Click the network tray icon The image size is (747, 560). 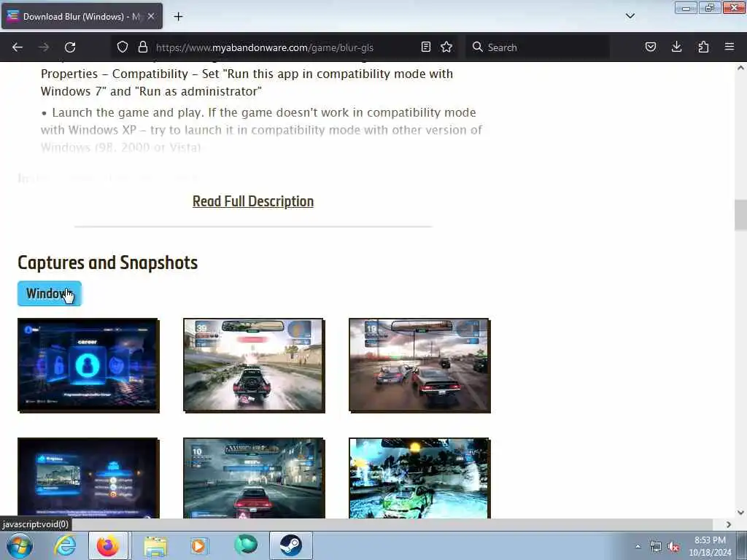[x=656, y=547]
